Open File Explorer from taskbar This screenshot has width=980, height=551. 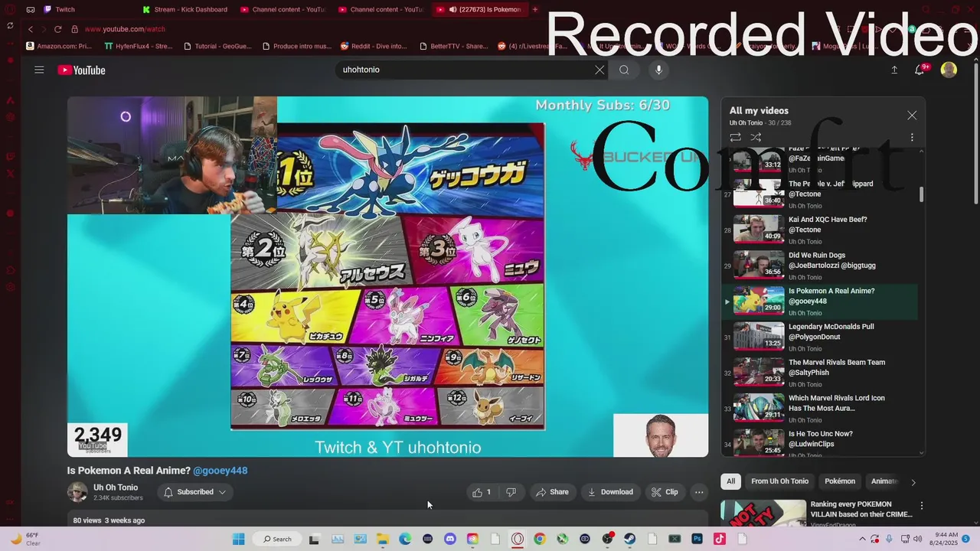382,539
